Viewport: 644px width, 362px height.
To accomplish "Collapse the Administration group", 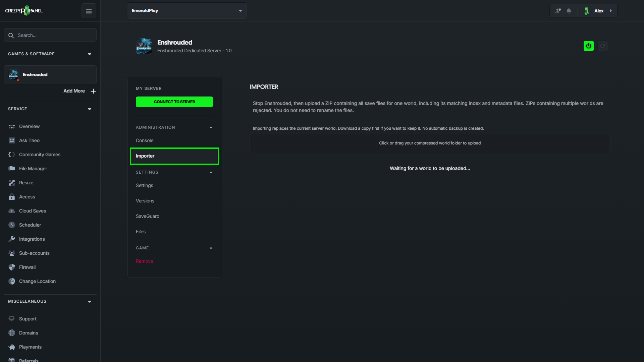I will click(x=211, y=127).
